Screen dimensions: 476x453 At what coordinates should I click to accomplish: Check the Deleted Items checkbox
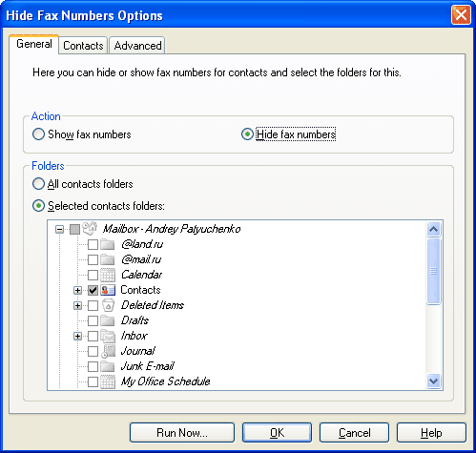[x=93, y=305]
